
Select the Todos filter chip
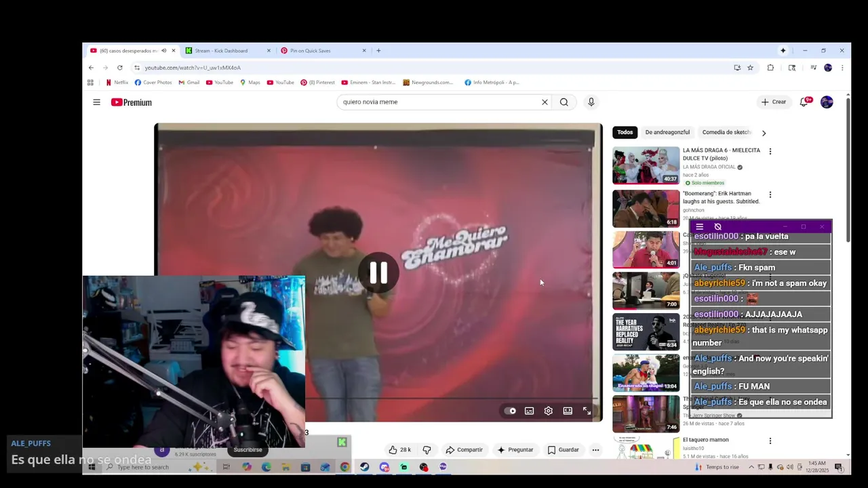point(625,132)
